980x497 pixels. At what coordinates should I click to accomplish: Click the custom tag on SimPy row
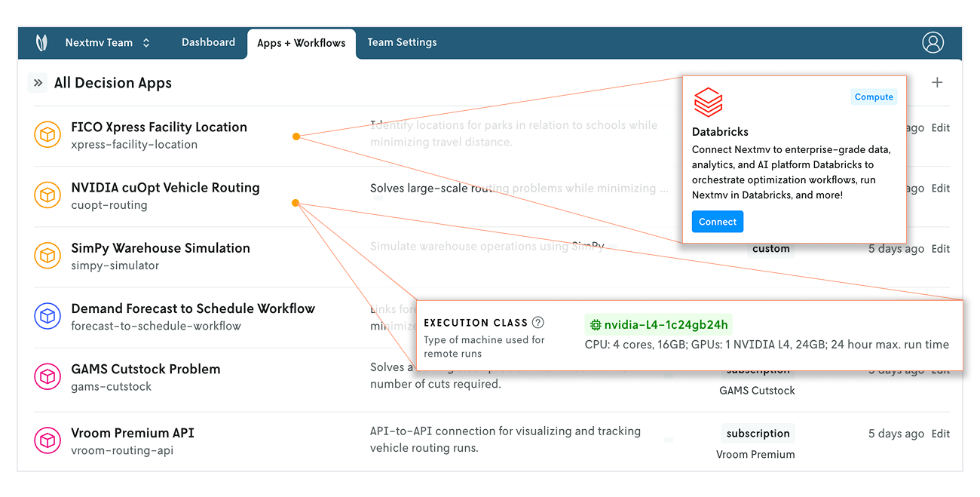[770, 249]
